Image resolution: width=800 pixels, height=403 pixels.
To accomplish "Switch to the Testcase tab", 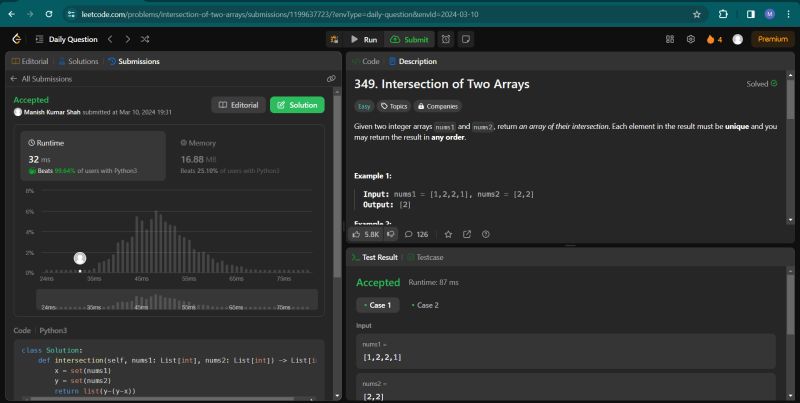I will click(x=425, y=257).
